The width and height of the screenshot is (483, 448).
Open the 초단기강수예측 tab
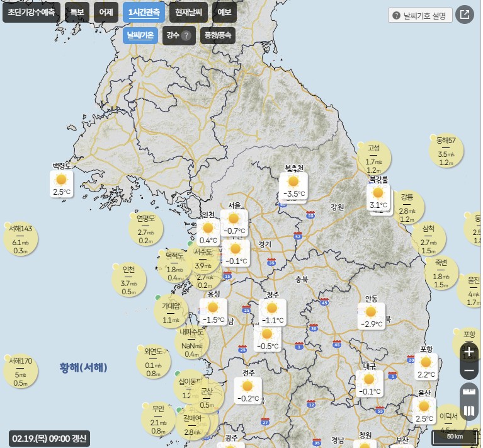[x=31, y=13]
